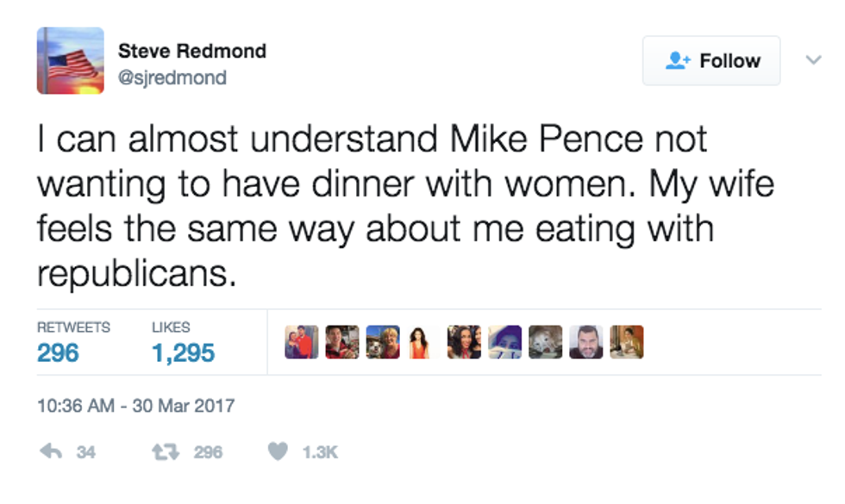845x504 pixels.
Task: Open liker avatar of woman in orange dress
Action: pyautogui.click(x=420, y=342)
